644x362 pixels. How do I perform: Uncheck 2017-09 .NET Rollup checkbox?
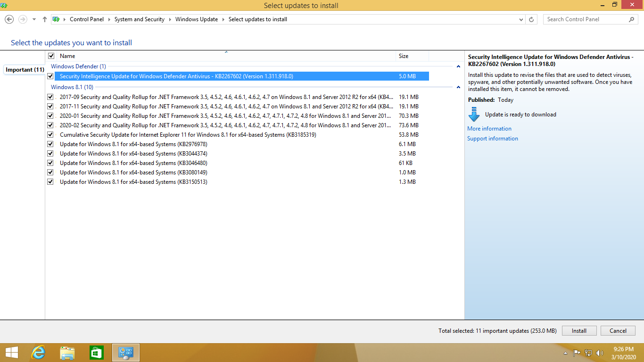tap(50, 97)
